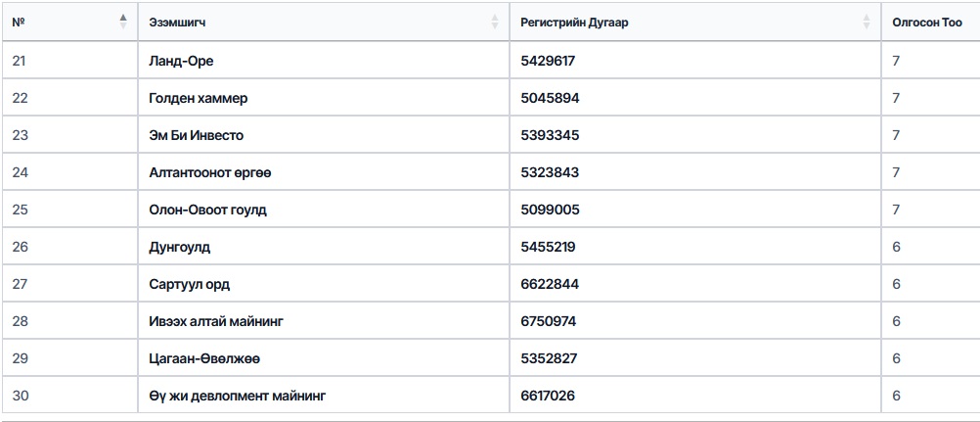This screenshot has height=422, width=980.
Task: Sort table by № column arrows
Action: point(123,22)
